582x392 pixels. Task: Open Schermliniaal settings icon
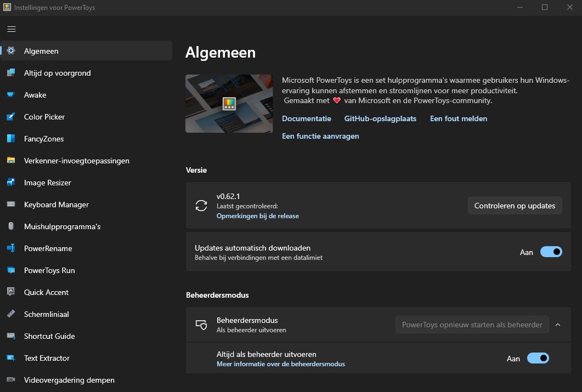tap(11, 314)
